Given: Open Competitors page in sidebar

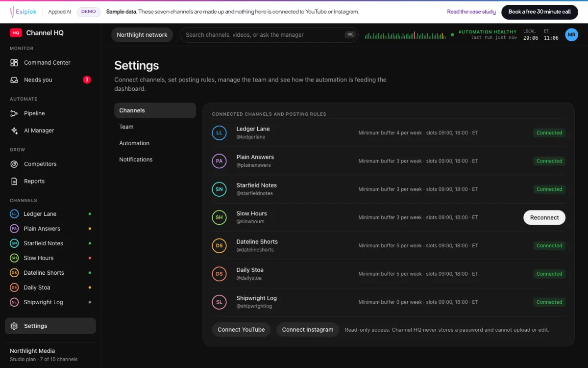Looking at the screenshot, I should click(50, 164).
